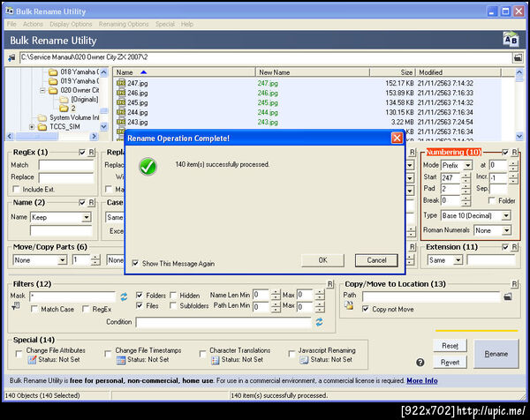Click R reset button of RegEx group

click(x=91, y=153)
